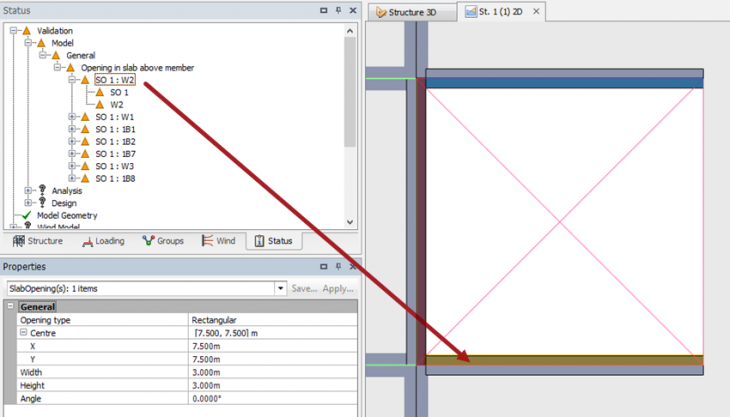Pin the Properties panel

[338, 267]
